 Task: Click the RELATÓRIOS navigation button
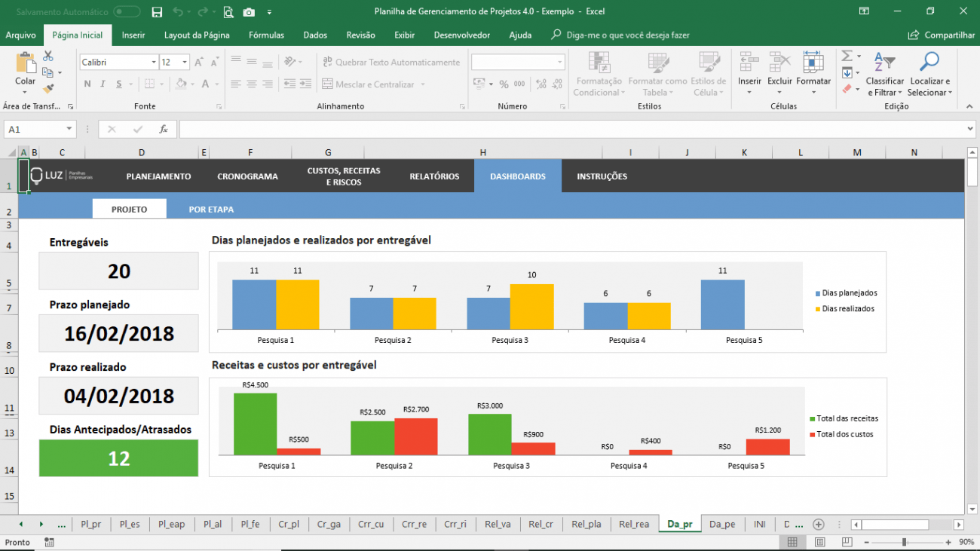pyautogui.click(x=434, y=176)
